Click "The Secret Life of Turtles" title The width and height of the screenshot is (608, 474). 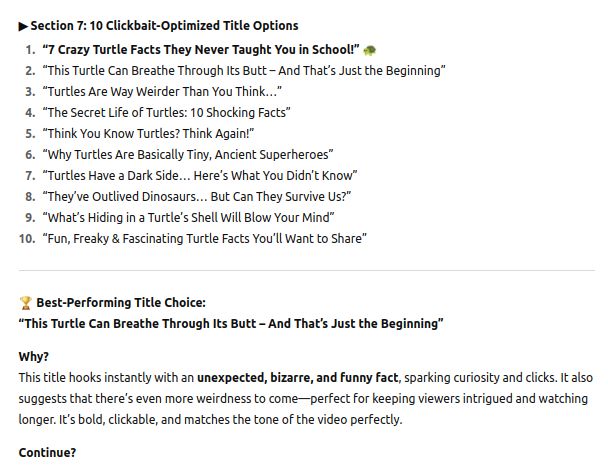pyautogui.click(x=166, y=112)
